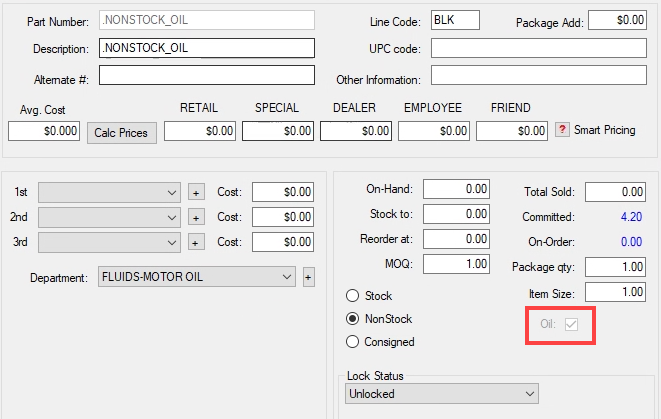Select the NonStock radio button
Image resolution: width=661 pixels, height=419 pixels.
[x=352, y=319]
